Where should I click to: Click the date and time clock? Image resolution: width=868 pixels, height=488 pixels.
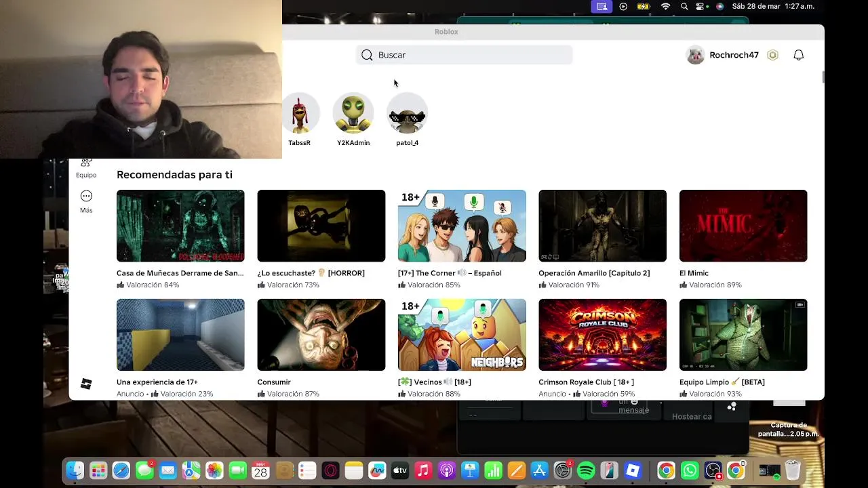(x=773, y=6)
